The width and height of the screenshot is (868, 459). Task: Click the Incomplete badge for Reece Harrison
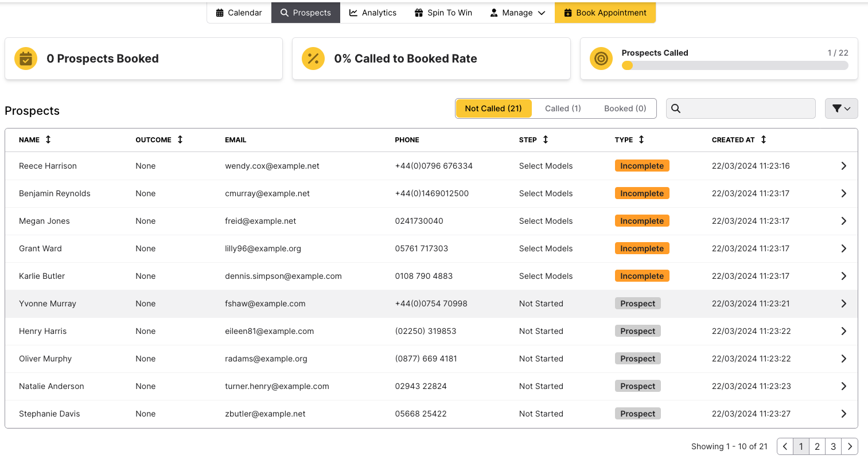pyautogui.click(x=642, y=166)
